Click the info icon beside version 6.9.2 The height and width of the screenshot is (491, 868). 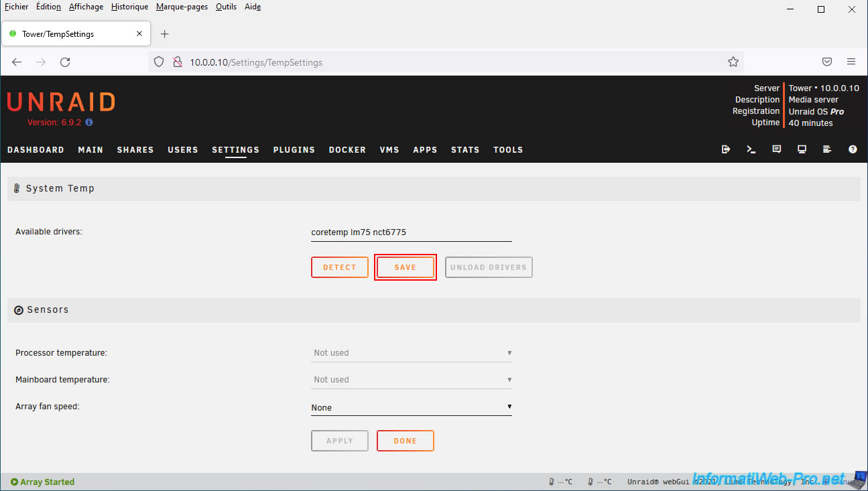click(89, 123)
